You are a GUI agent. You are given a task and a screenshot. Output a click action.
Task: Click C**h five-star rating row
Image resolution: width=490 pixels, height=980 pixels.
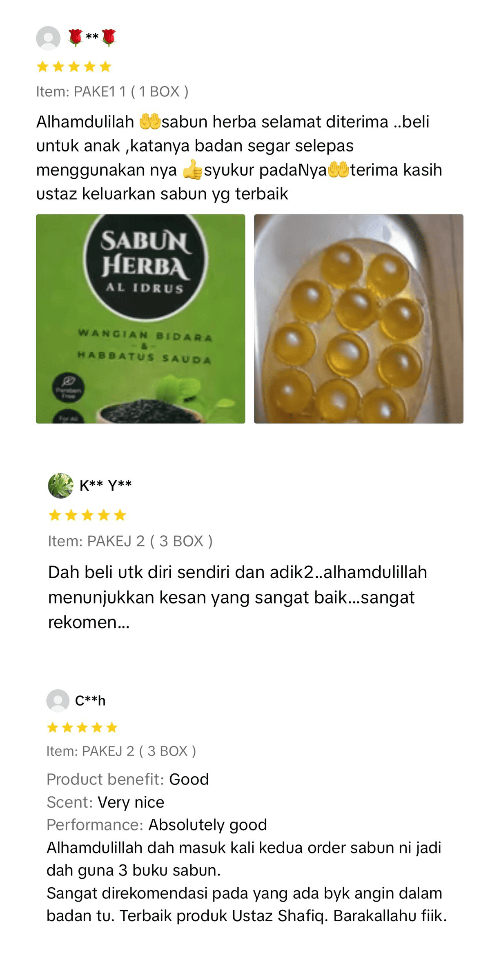point(82,727)
